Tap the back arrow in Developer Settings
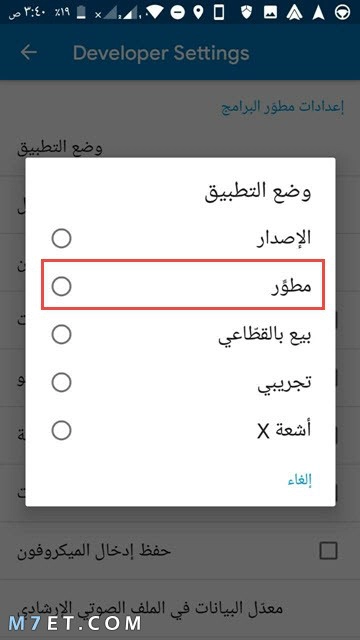The image size is (360, 640). point(29,52)
